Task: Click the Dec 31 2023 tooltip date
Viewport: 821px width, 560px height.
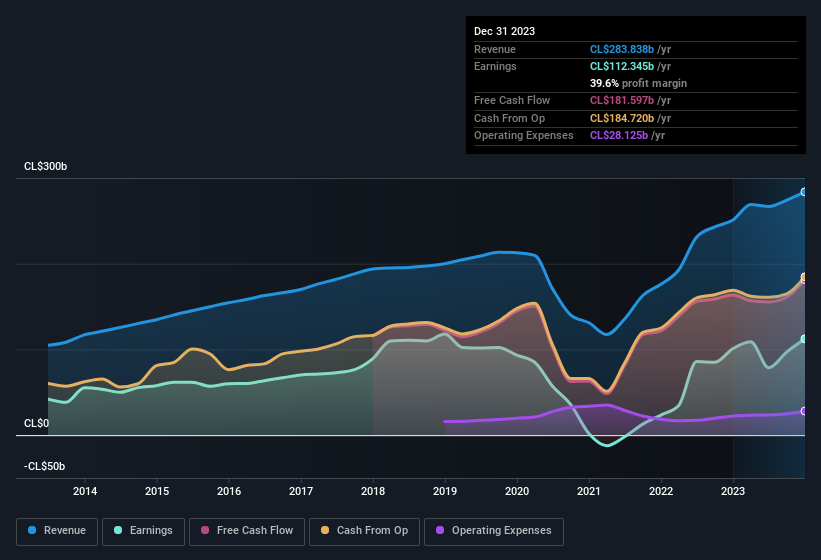Action: [x=504, y=31]
